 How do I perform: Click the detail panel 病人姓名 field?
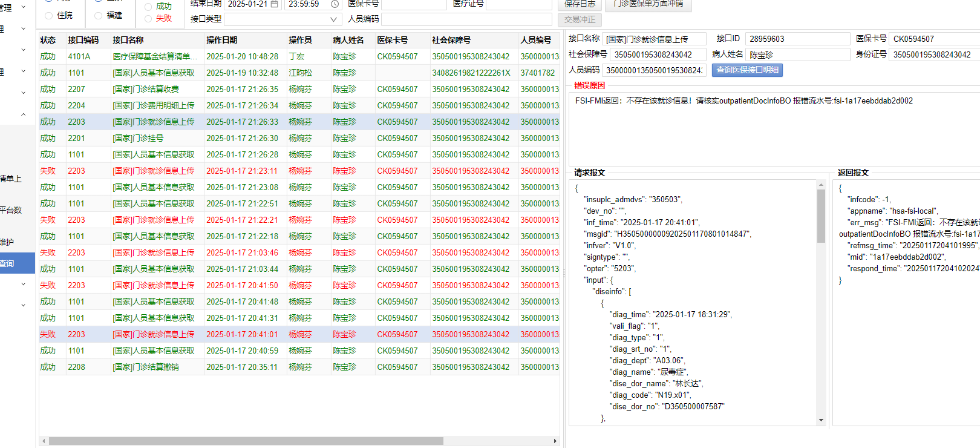click(797, 54)
